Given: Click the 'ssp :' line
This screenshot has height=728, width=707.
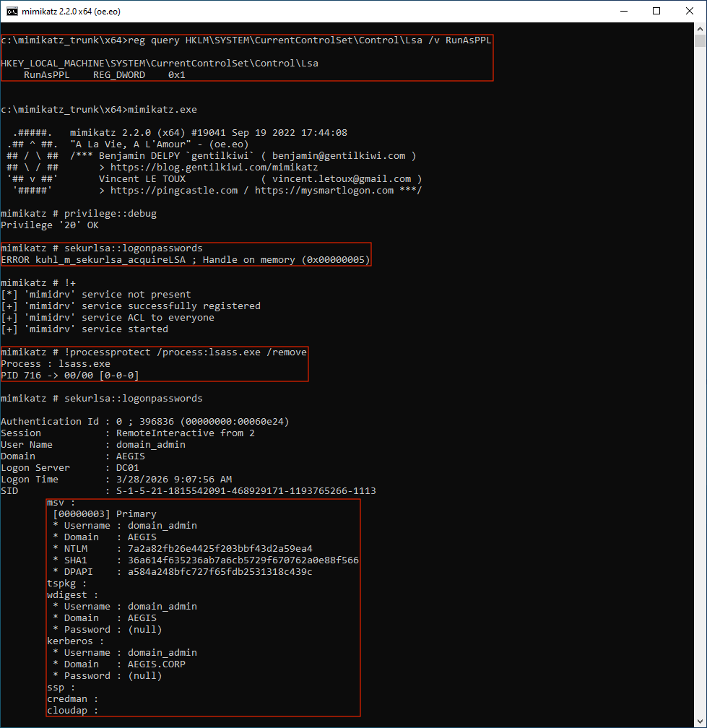Looking at the screenshot, I should point(61,688).
